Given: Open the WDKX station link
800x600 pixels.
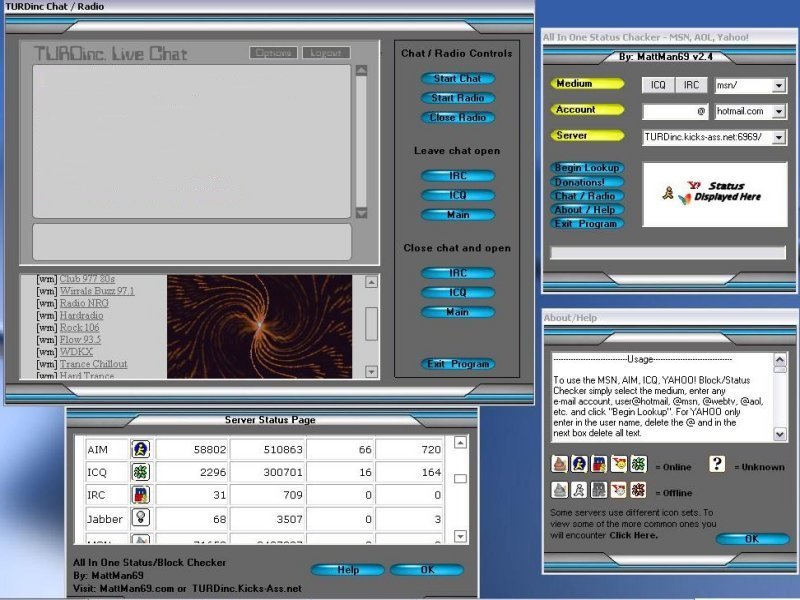Looking at the screenshot, I should pyautogui.click(x=77, y=352).
